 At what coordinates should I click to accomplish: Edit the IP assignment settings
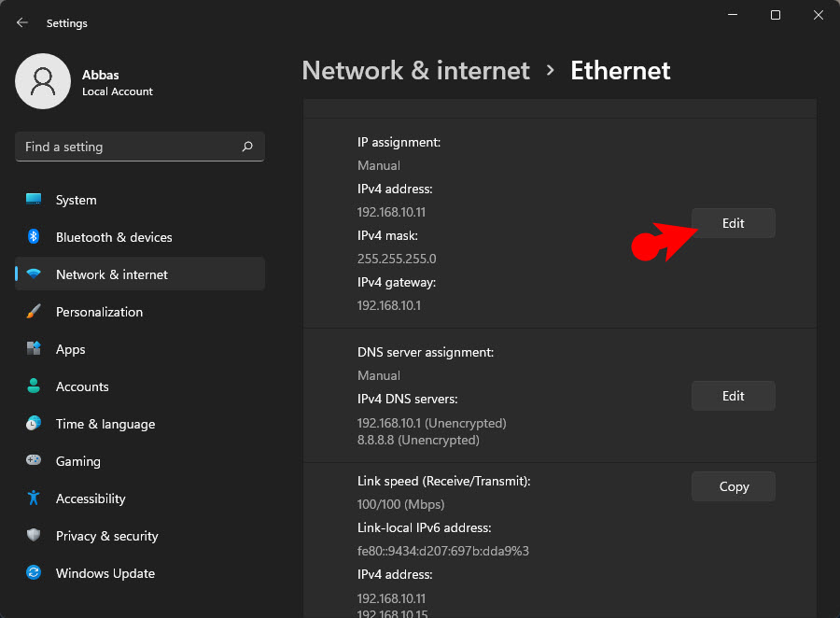733,222
